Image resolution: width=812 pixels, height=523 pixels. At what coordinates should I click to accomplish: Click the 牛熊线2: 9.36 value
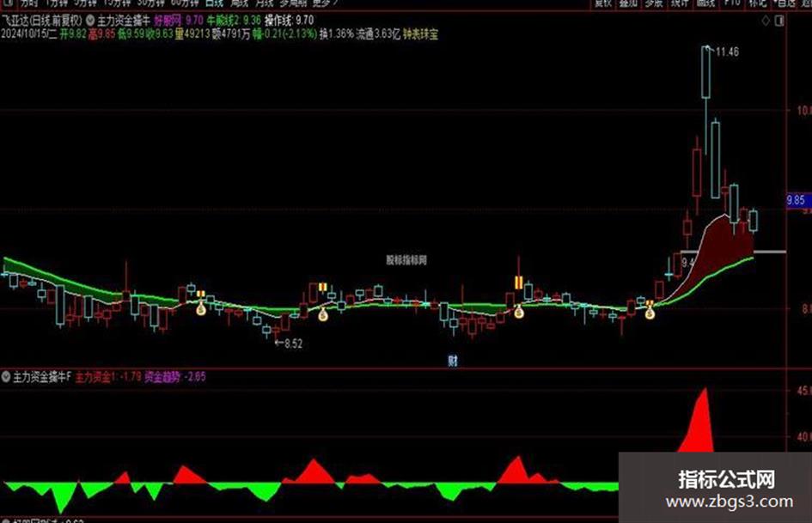(x=234, y=21)
